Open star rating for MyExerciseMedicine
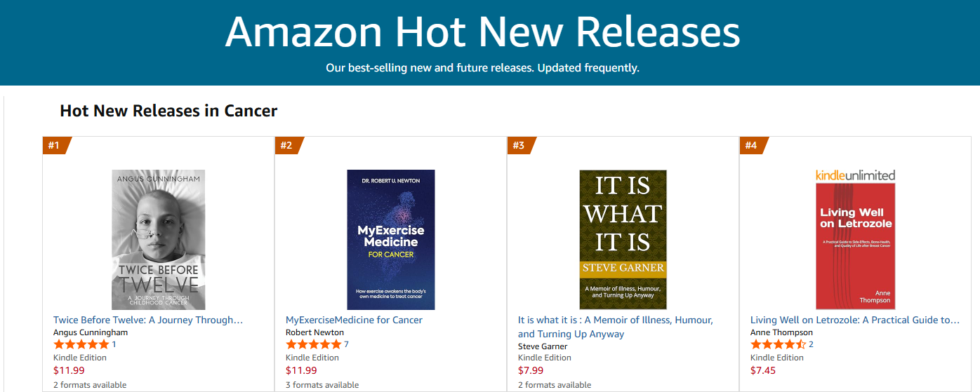980x392 pixels. coord(314,344)
